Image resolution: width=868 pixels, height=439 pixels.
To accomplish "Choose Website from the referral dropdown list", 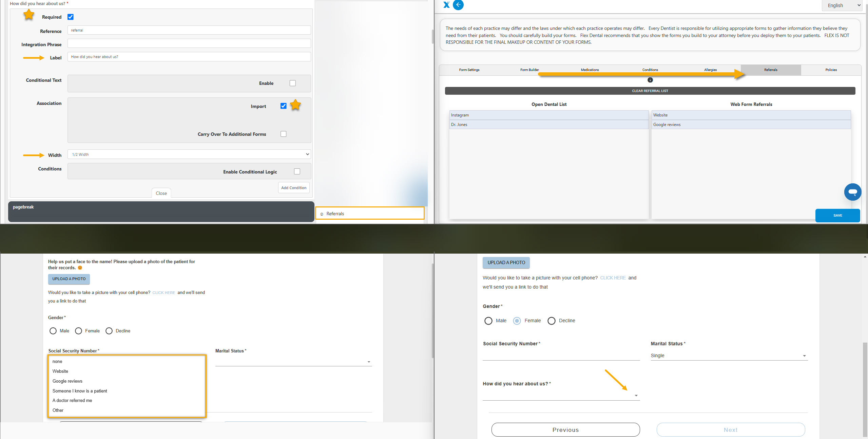I will point(60,371).
